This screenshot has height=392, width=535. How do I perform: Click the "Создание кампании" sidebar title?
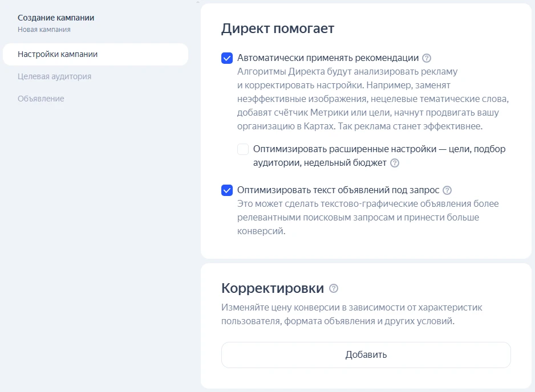(56, 18)
